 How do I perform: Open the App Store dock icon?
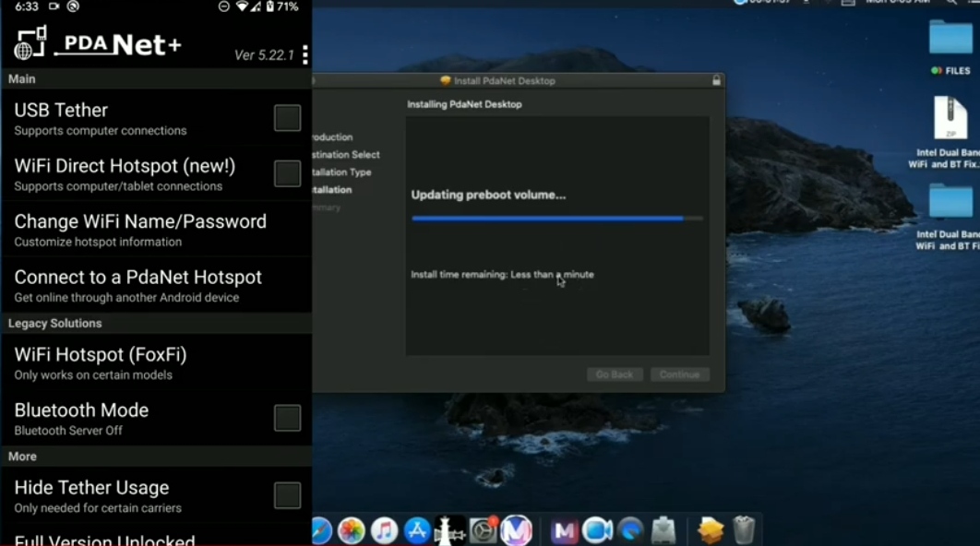click(417, 530)
